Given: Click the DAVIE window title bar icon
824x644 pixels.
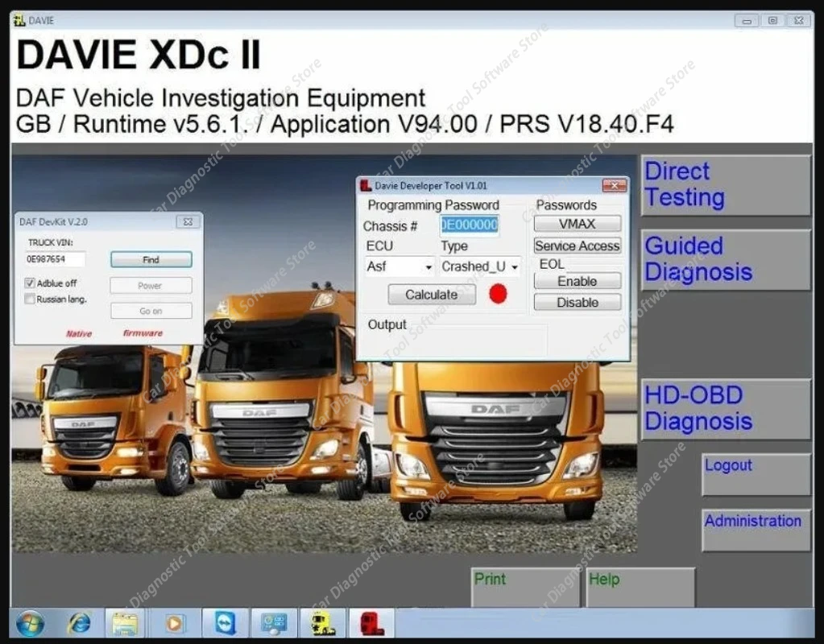Looking at the screenshot, I should pyautogui.click(x=19, y=20).
